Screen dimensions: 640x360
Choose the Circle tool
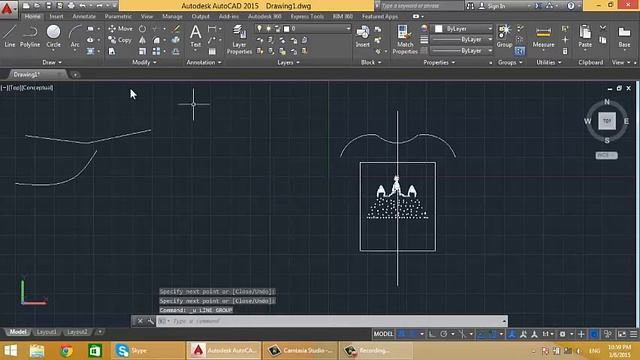tap(53, 36)
